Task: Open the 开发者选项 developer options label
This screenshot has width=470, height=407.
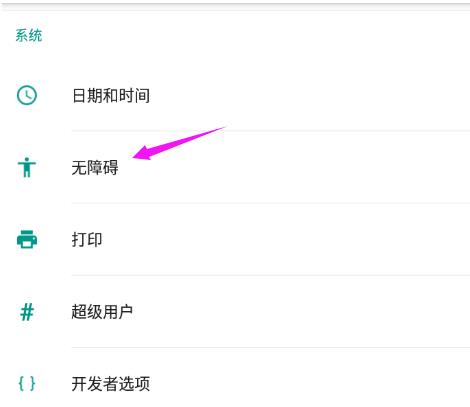Action: click(111, 384)
